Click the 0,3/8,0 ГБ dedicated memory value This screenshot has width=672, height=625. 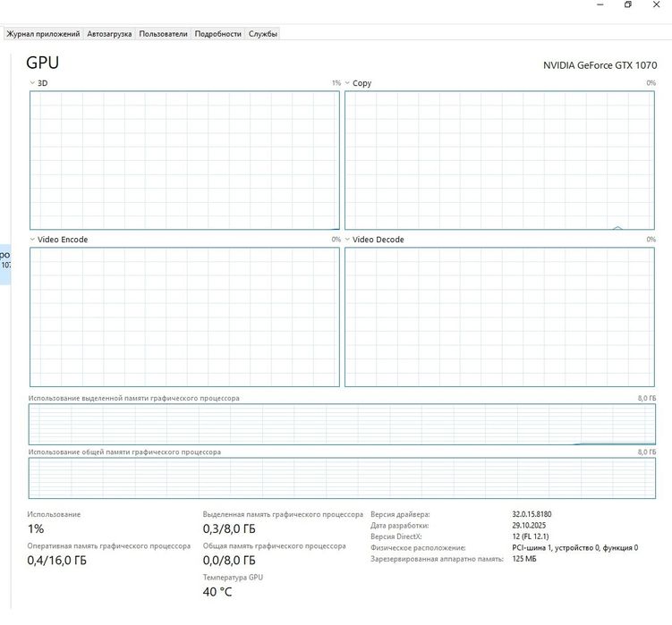tap(229, 528)
